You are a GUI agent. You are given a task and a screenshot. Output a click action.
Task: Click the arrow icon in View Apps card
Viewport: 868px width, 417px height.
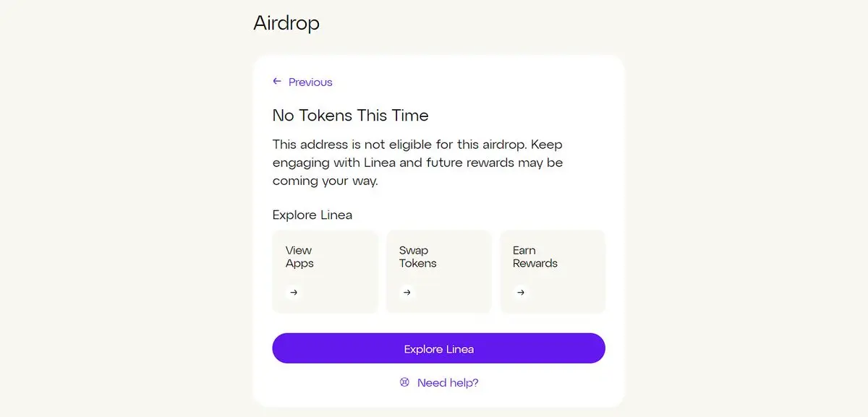pos(293,293)
